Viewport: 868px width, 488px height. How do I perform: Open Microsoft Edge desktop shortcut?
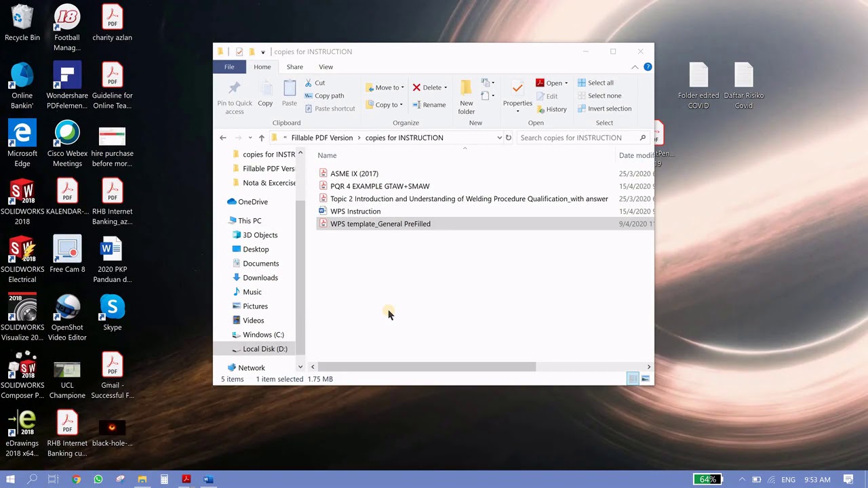pos(22,144)
